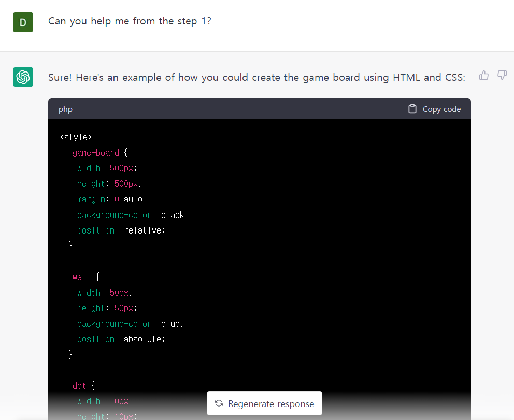Screen dimensions: 514x420
Task: Click the '.game-board {' selector line
Action: 98,153
